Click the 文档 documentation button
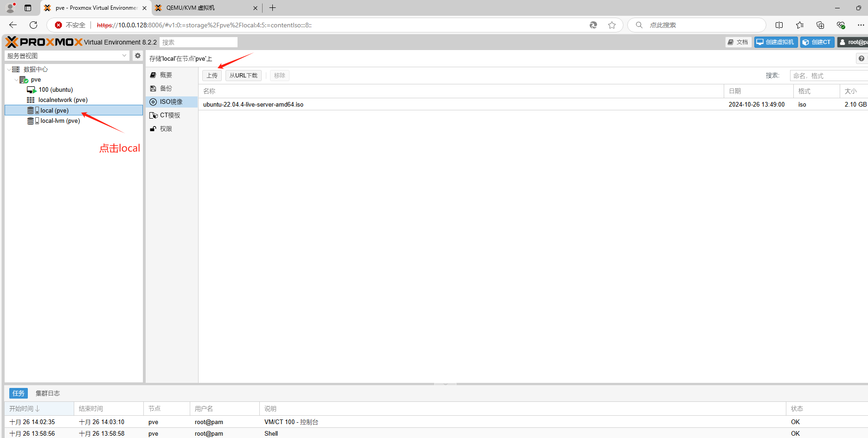The width and height of the screenshot is (868, 438). point(738,42)
